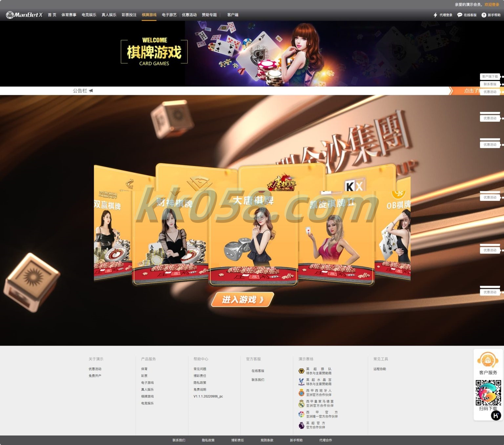504x445 pixels.
Task: Select the 财神棋牌 game card
Action: [x=170, y=236]
